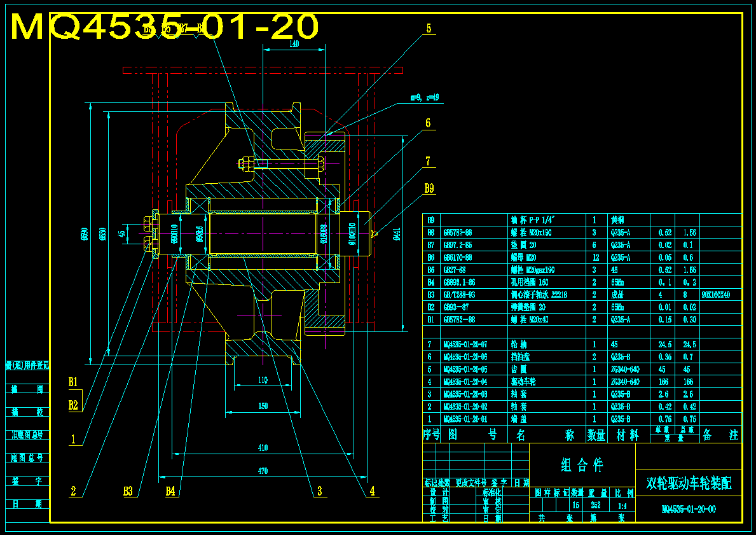Select standard 'GB97.2-85' in row B7
Viewport: 756px width, 535px height.
pyautogui.click(x=458, y=244)
